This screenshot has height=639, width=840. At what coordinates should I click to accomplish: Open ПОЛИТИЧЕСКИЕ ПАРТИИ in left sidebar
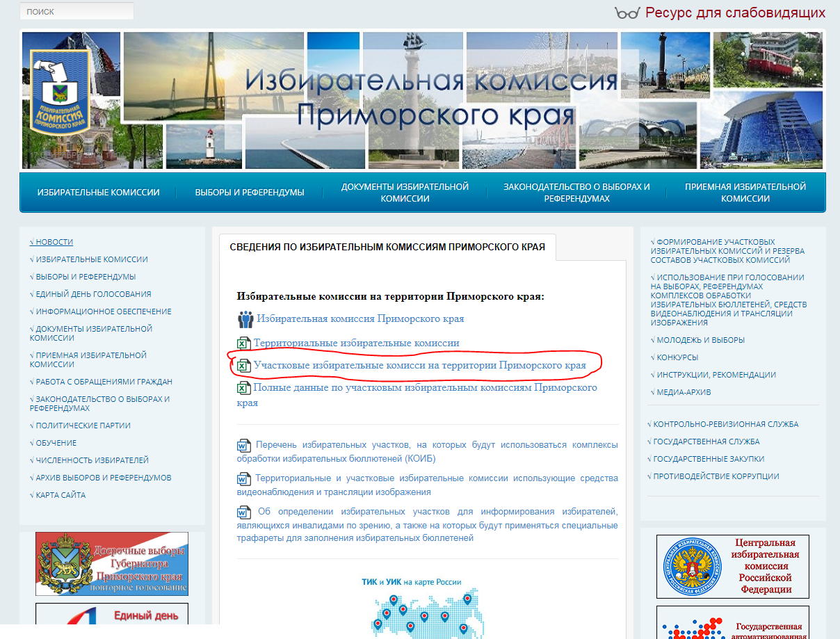(x=83, y=426)
